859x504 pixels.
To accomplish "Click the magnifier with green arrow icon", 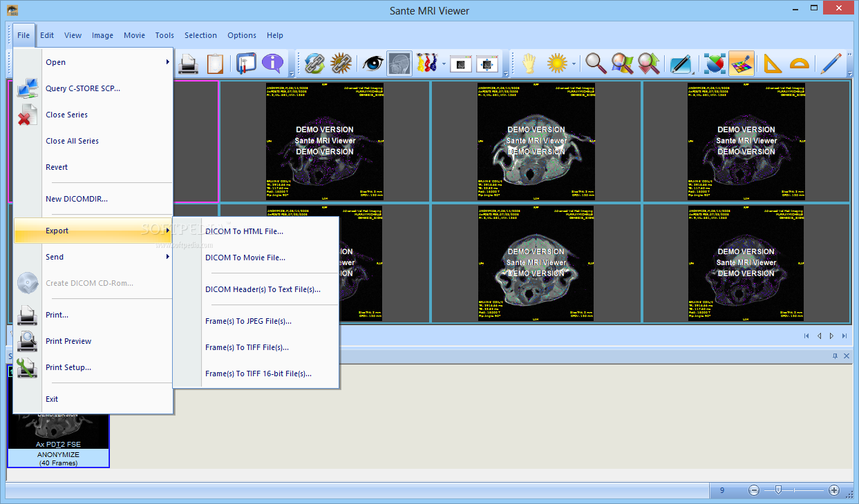I will point(648,64).
